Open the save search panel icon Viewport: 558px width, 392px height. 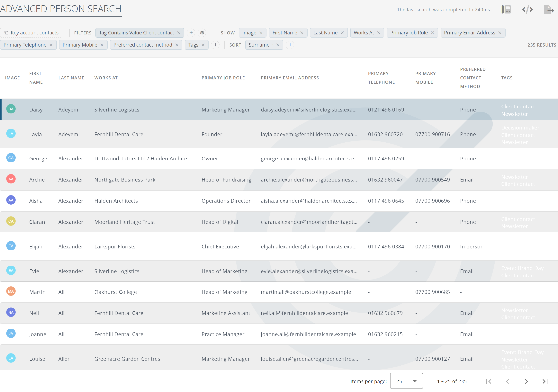(x=506, y=9)
